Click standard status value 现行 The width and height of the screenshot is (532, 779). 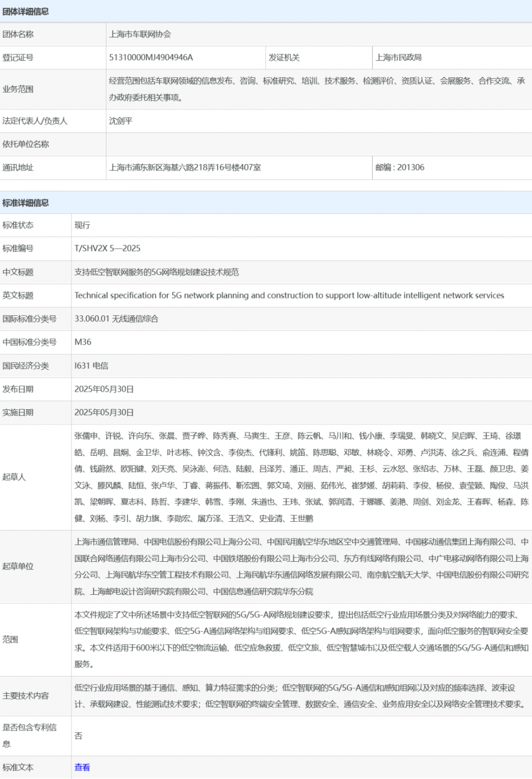click(82, 225)
